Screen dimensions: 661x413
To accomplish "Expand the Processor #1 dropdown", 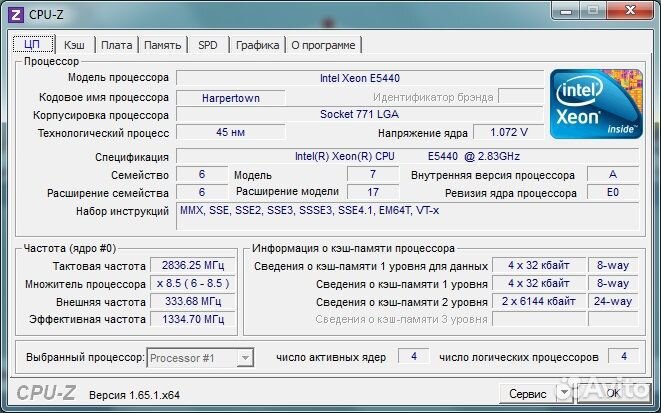I will click(245, 358).
